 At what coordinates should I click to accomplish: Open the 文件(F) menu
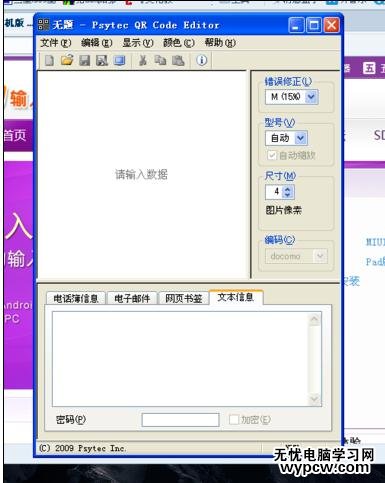click(56, 43)
